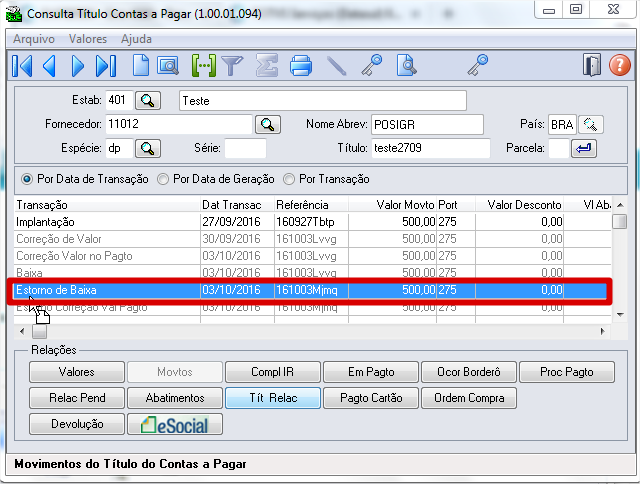Click the Fornecedor field showing 11012

(x=179, y=124)
